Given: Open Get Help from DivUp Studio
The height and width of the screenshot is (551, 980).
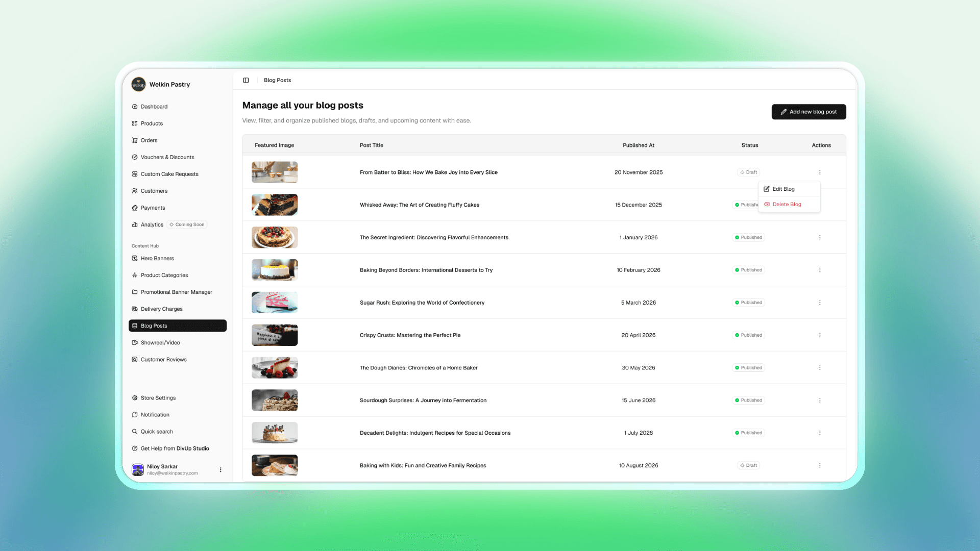Looking at the screenshot, I should point(174,448).
